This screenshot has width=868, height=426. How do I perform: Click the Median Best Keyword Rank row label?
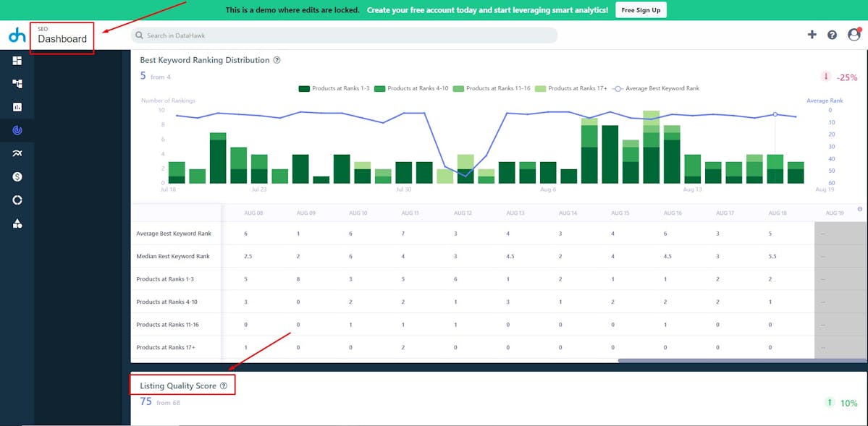tap(172, 256)
